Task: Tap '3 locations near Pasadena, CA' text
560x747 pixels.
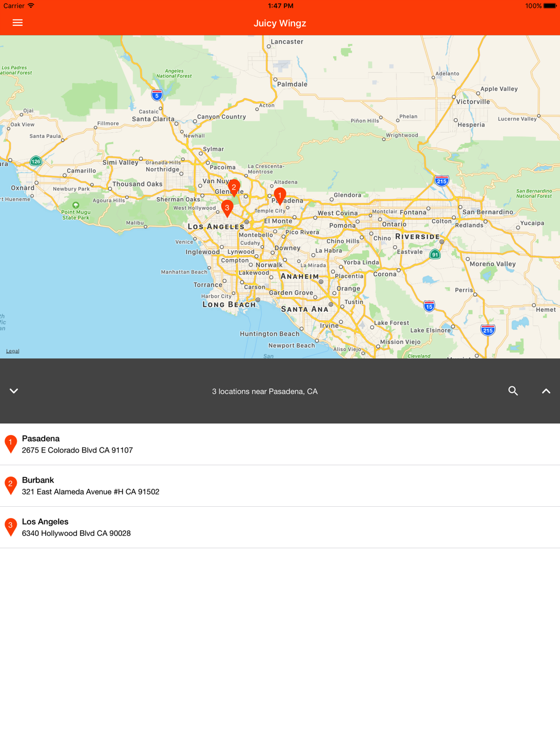Action: (265, 391)
